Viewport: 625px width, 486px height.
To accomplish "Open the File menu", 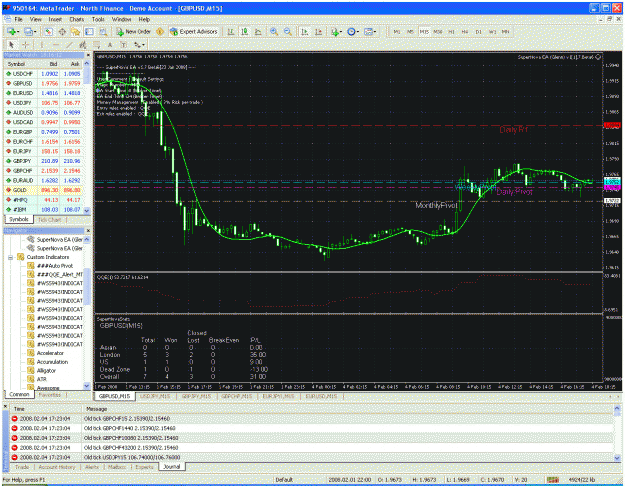I will click(18, 19).
